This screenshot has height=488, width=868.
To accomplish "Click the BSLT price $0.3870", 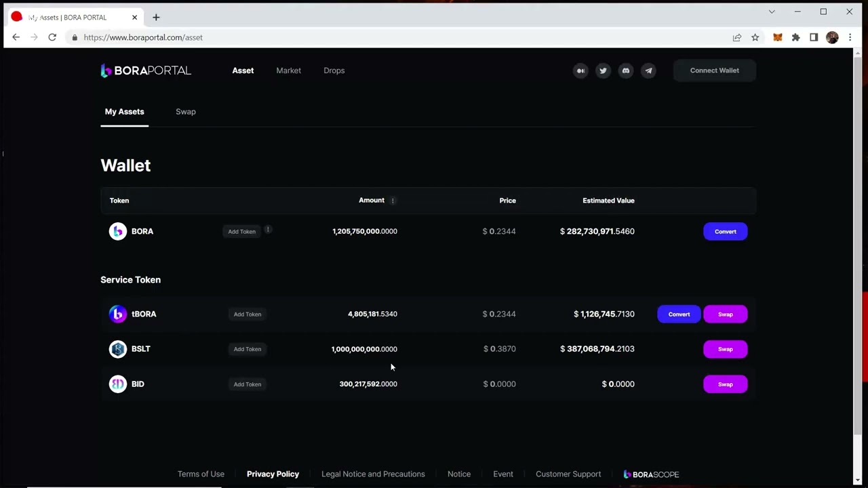I will point(500,349).
